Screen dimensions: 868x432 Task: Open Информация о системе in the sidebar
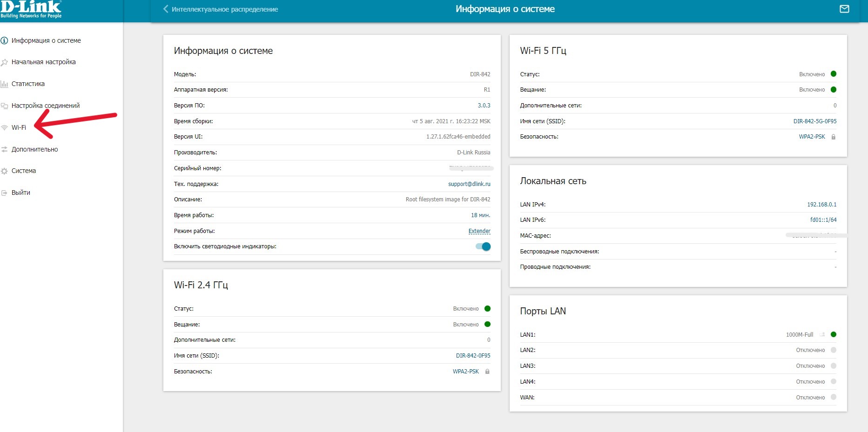(x=46, y=40)
